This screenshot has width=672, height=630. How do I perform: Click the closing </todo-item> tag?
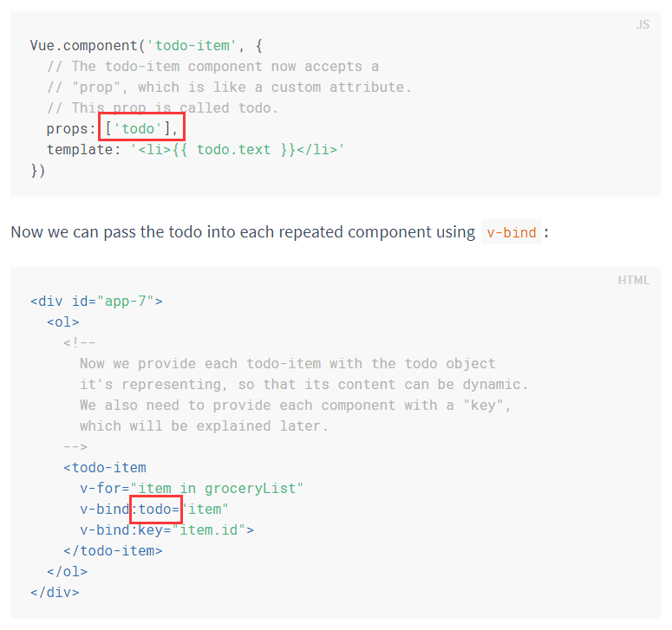(x=113, y=551)
